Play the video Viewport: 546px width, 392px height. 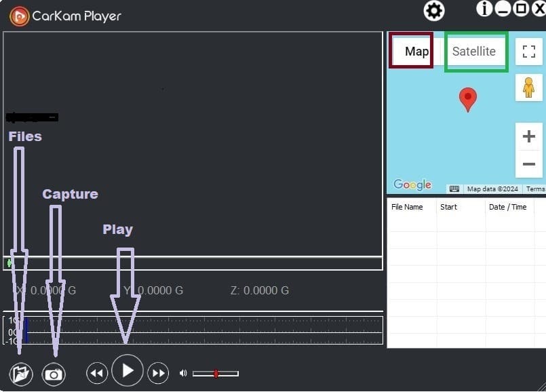point(127,371)
